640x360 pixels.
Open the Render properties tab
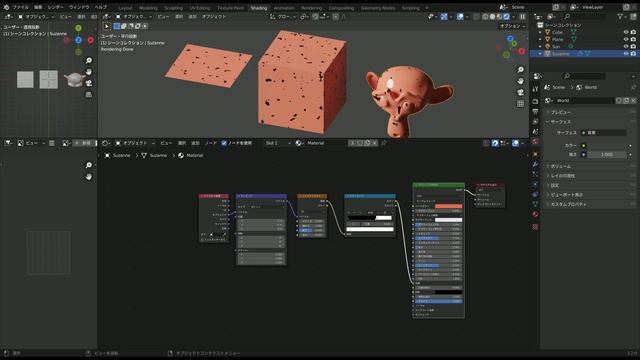click(x=535, y=101)
